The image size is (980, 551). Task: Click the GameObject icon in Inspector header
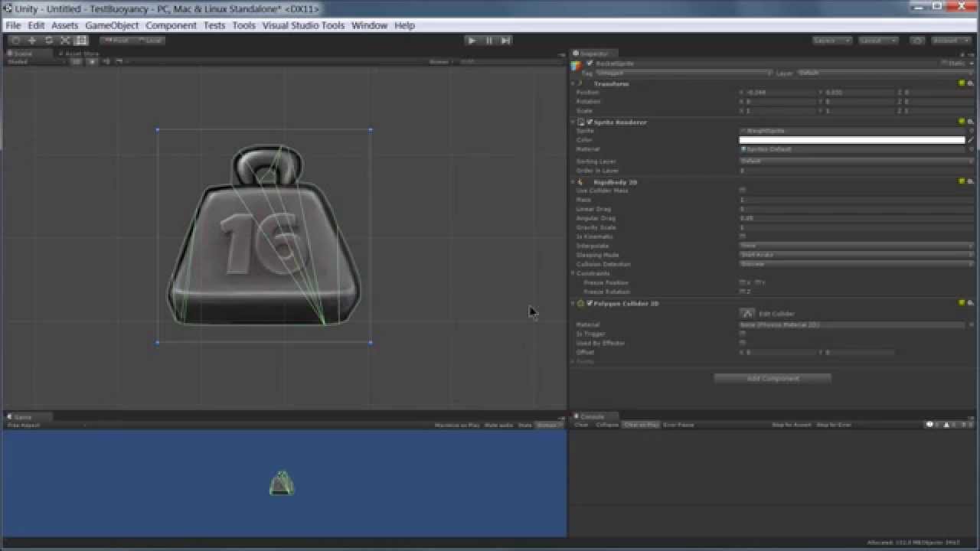pyautogui.click(x=577, y=66)
